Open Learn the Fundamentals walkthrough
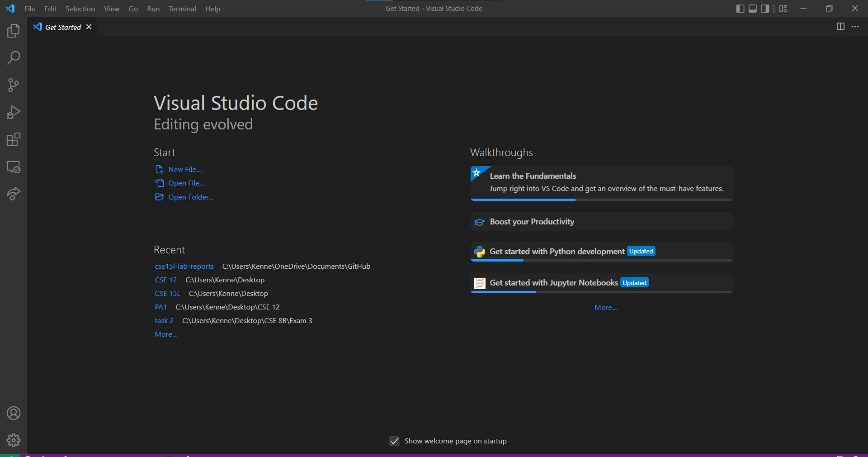Viewport: 868px width, 457px height. point(601,183)
